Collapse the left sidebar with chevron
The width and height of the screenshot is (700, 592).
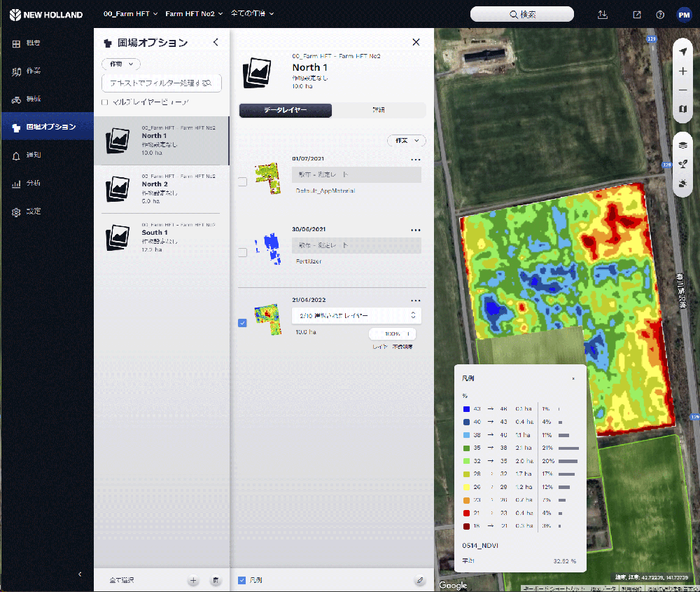pos(80,574)
